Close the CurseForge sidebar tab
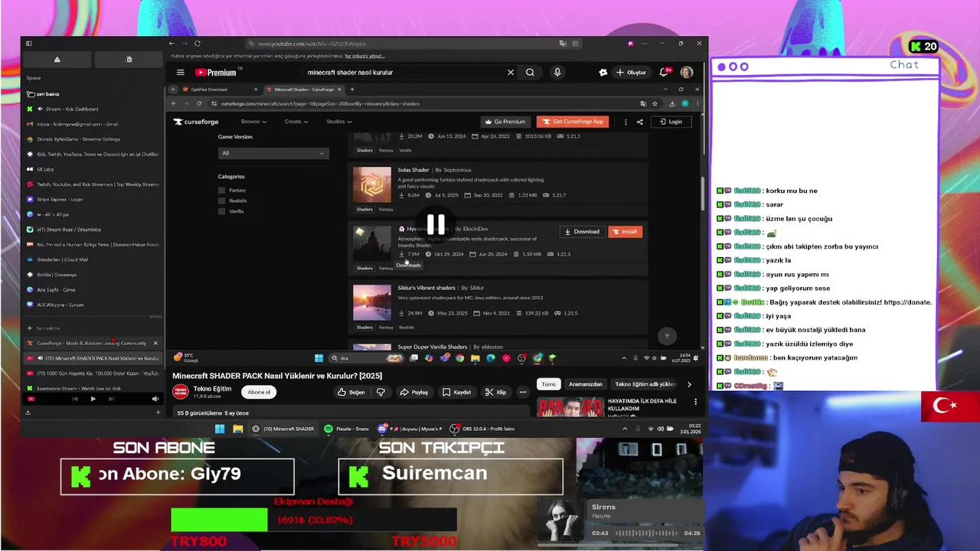 pos(155,343)
